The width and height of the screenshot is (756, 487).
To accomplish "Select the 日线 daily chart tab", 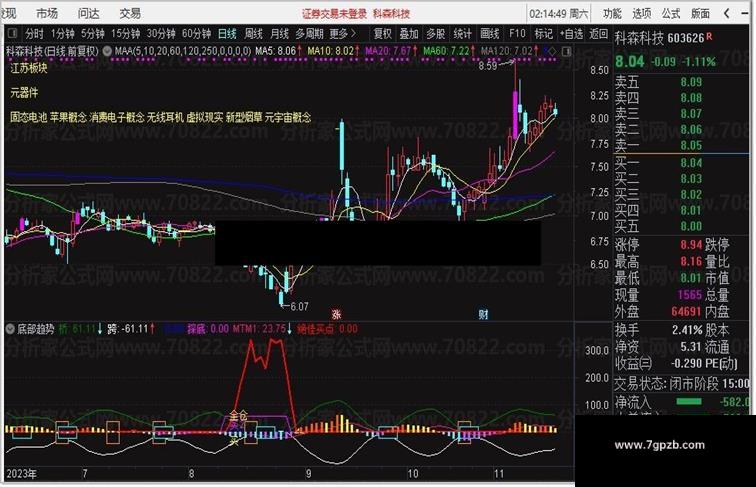I will pyautogui.click(x=227, y=34).
